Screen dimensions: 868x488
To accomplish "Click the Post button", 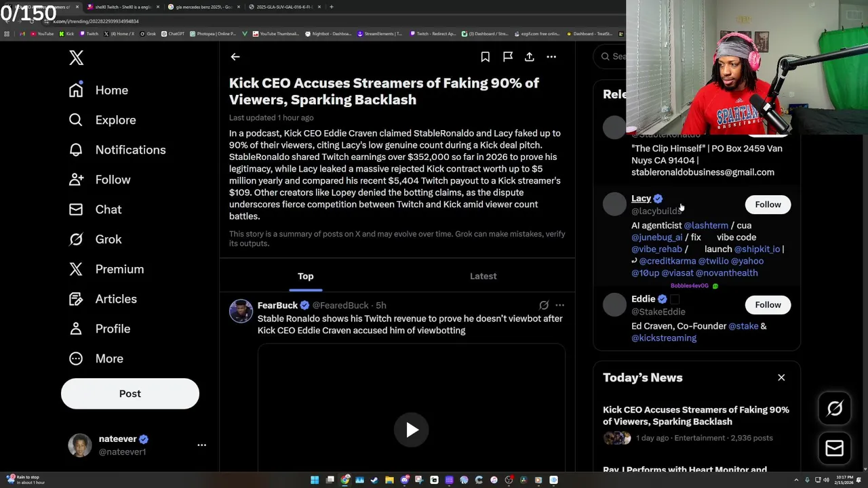I will click(130, 394).
